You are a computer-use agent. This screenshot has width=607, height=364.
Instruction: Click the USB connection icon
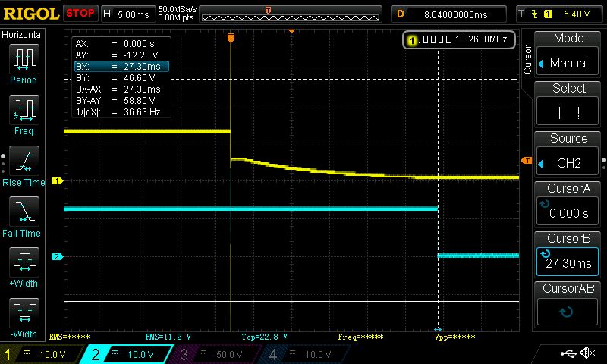pyautogui.click(x=569, y=353)
